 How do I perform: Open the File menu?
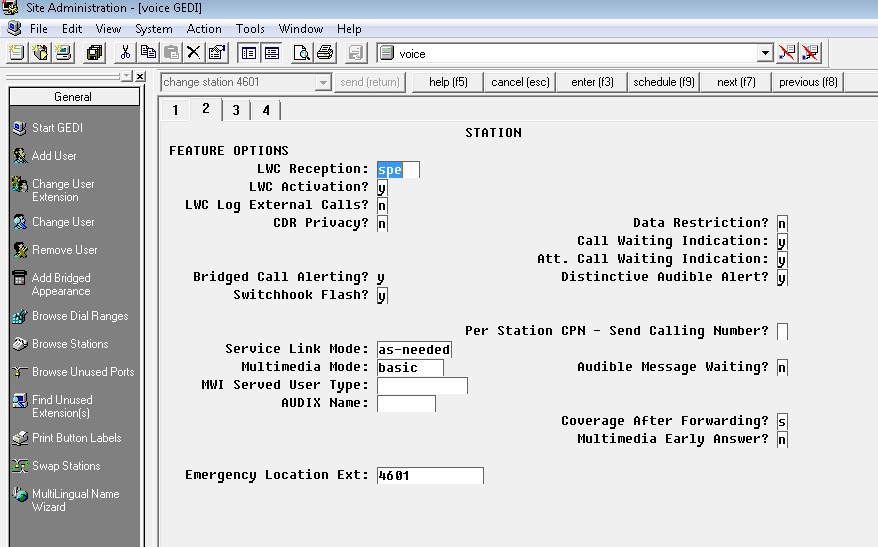[39, 29]
